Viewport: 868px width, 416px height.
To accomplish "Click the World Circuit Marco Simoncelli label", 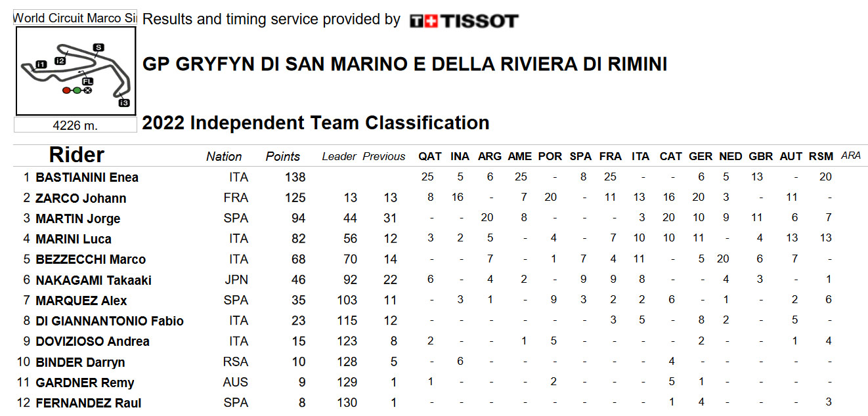I will click(x=76, y=18).
